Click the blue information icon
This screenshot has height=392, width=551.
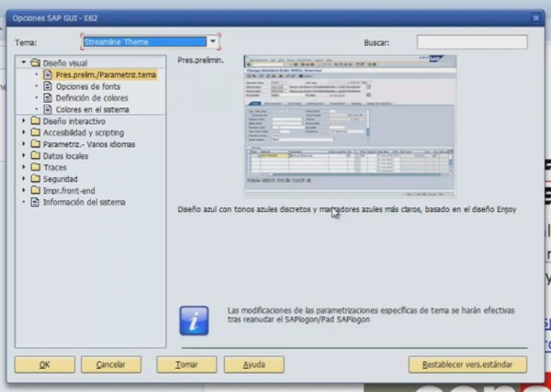pyautogui.click(x=194, y=320)
